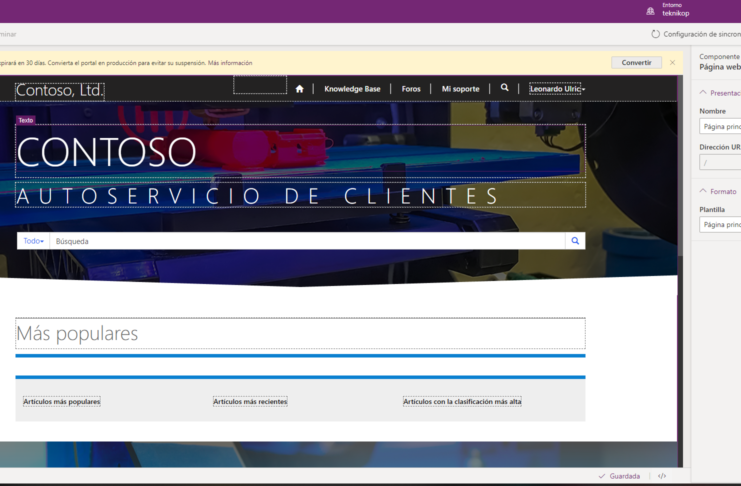Viewport: 741px width, 486px height.
Task: Select Mi soporte in the navigation
Action: [460, 89]
